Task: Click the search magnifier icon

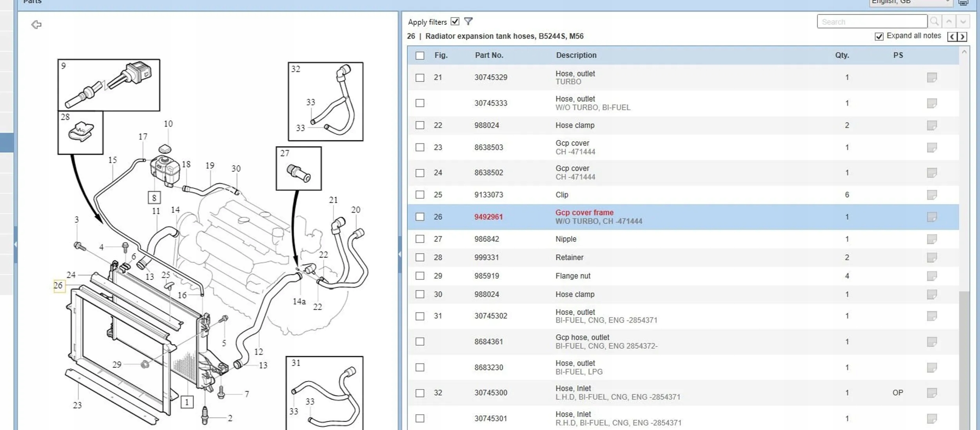Action: (934, 21)
